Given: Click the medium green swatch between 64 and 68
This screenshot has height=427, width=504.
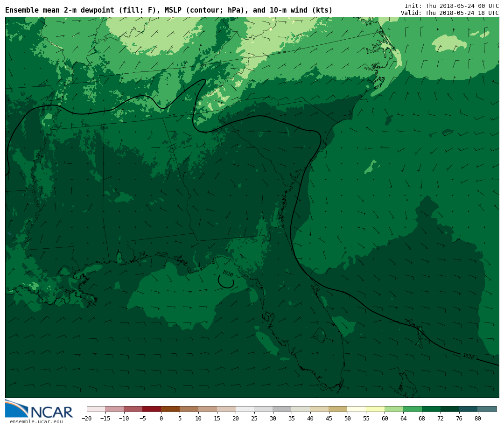Looking at the screenshot, I should [413, 409].
